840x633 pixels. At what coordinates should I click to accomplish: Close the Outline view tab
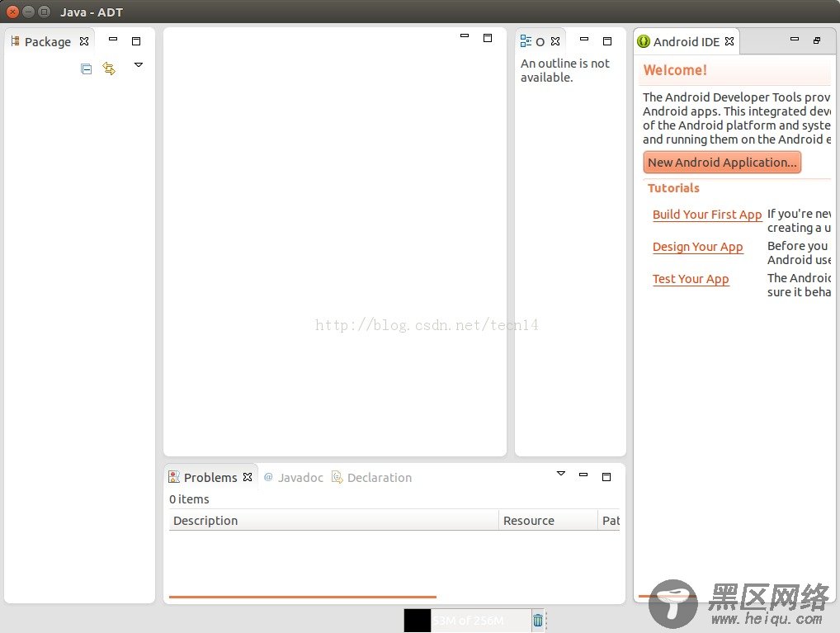(555, 41)
